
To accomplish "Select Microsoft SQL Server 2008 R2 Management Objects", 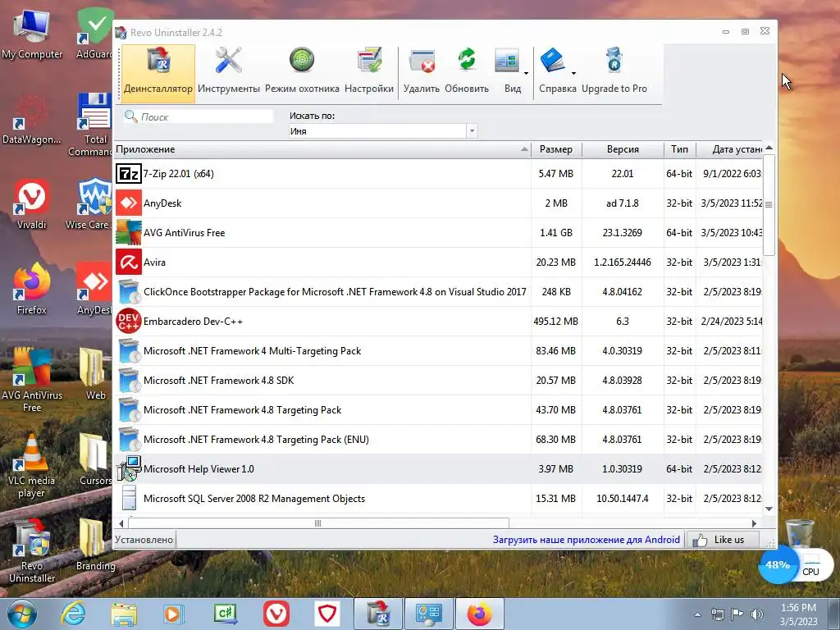I will tap(438, 498).
